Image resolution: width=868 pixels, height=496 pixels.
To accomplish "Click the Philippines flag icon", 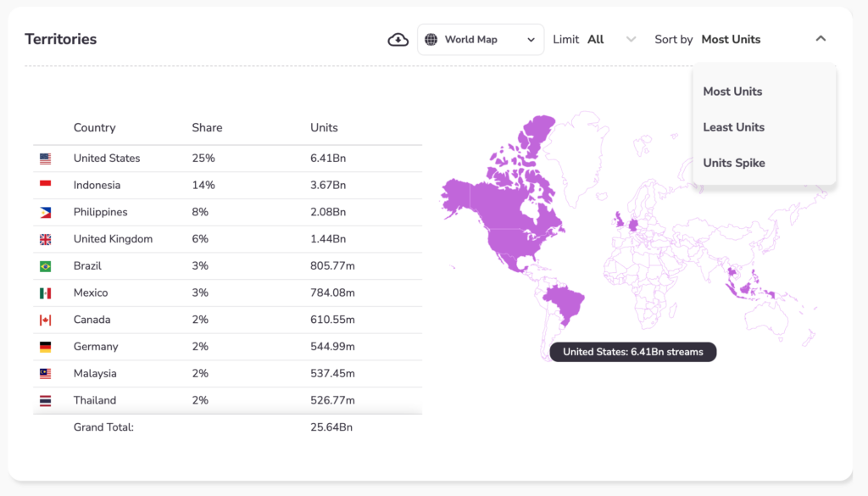I will tap(45, 212).
